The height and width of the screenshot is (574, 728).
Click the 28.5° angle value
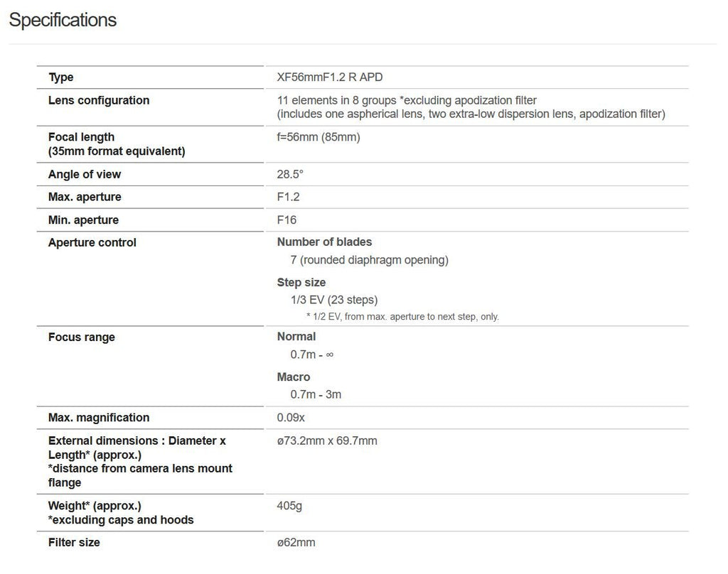pyautogui.click(x=290, y=174)
